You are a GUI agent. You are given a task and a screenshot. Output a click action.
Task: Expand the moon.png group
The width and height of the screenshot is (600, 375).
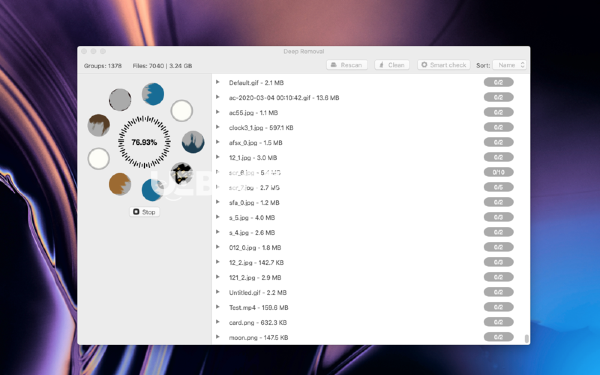[x=218, y=337]
